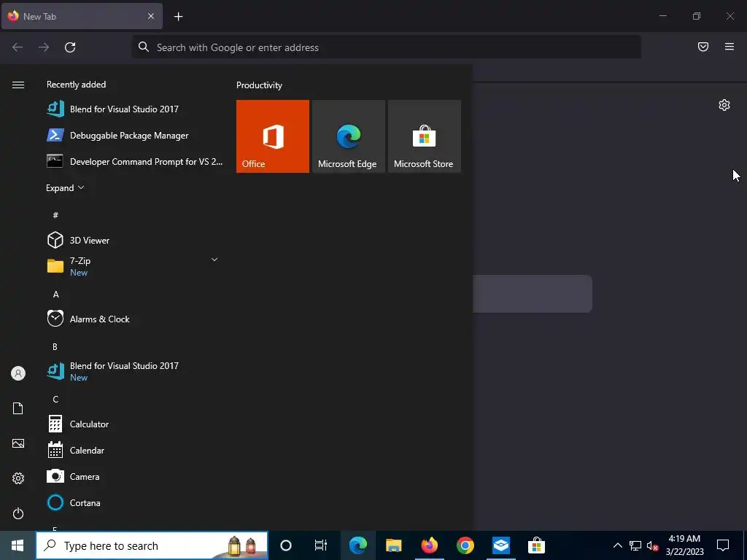The image size is (747, 560).
Task: Click the A letter group header
Action: pyautogui.click(x=55, y=295)
